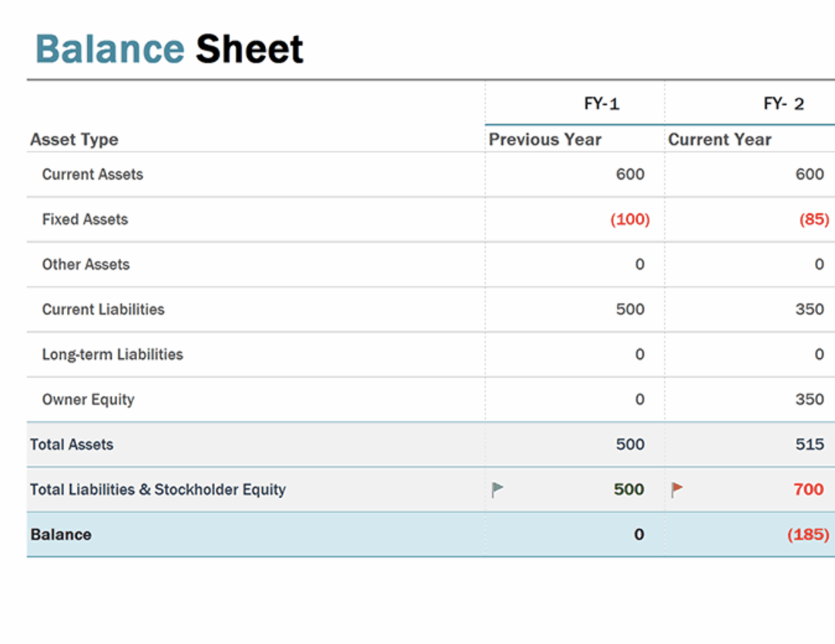The height and width of the screenshot is (644, 835).
Task: Click the red flag icon beside 700
Action: 677,489
